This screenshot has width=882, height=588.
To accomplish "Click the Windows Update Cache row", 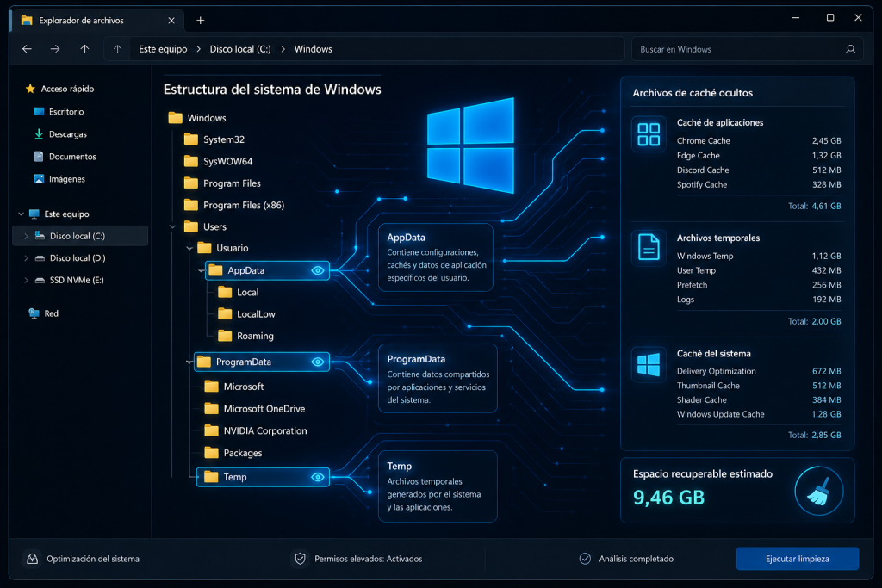I will 759,414.
